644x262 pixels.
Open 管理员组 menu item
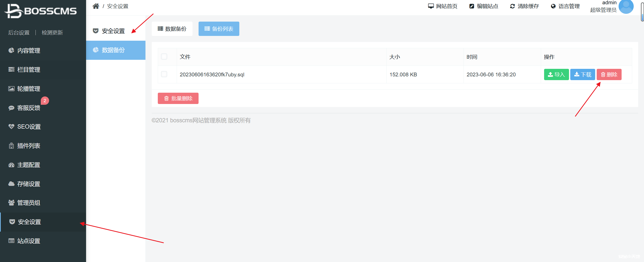click(43, 203)
